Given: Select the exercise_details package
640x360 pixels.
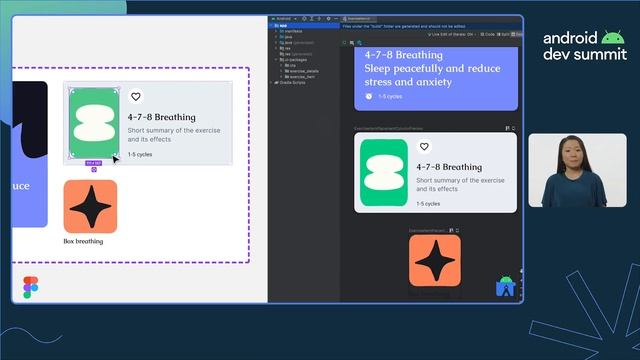Looking at the screenshot, I should [x=302, y=71].
